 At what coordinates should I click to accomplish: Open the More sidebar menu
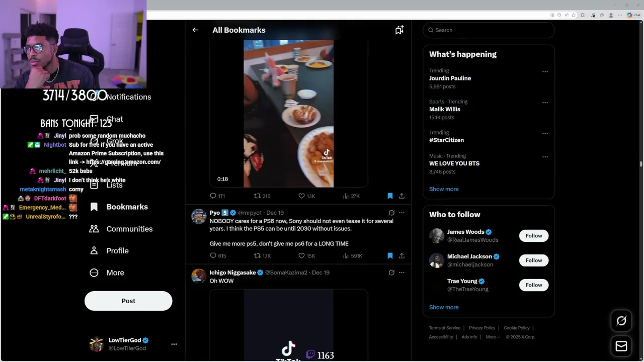tap(107, 273)
